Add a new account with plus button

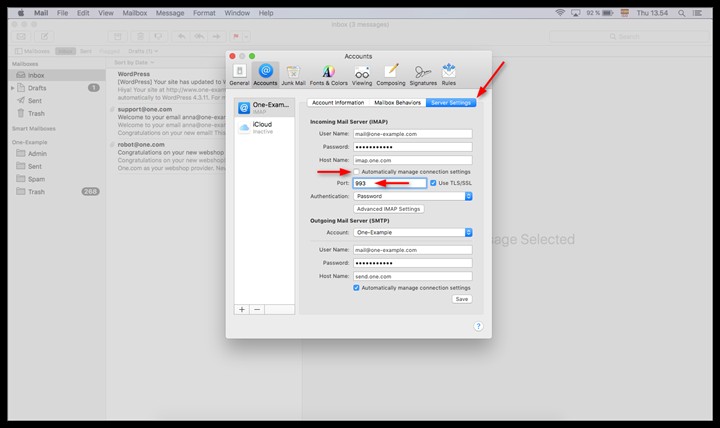(x=242, y=310)
